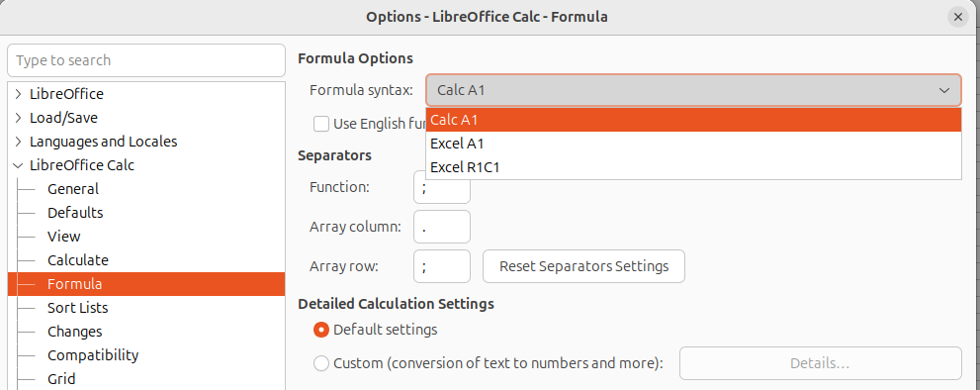
Task: Expand the Load/Save tree node
Action: [x=18, y=118]
